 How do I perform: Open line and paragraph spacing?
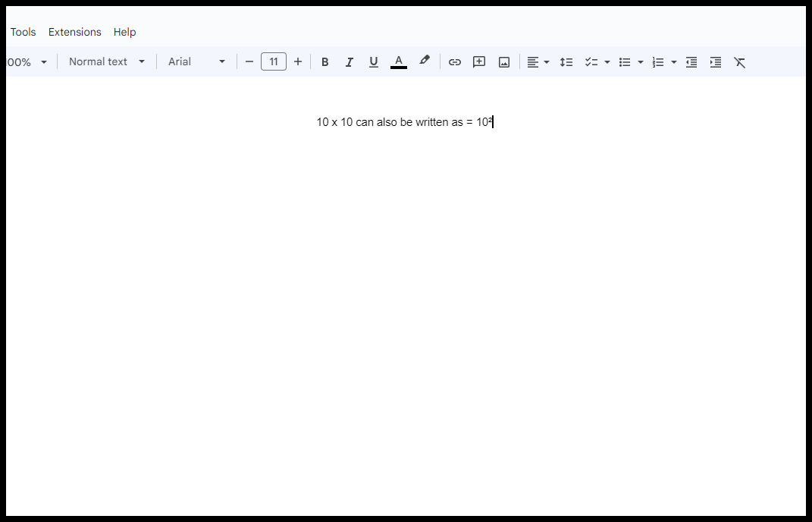(566, 62)
